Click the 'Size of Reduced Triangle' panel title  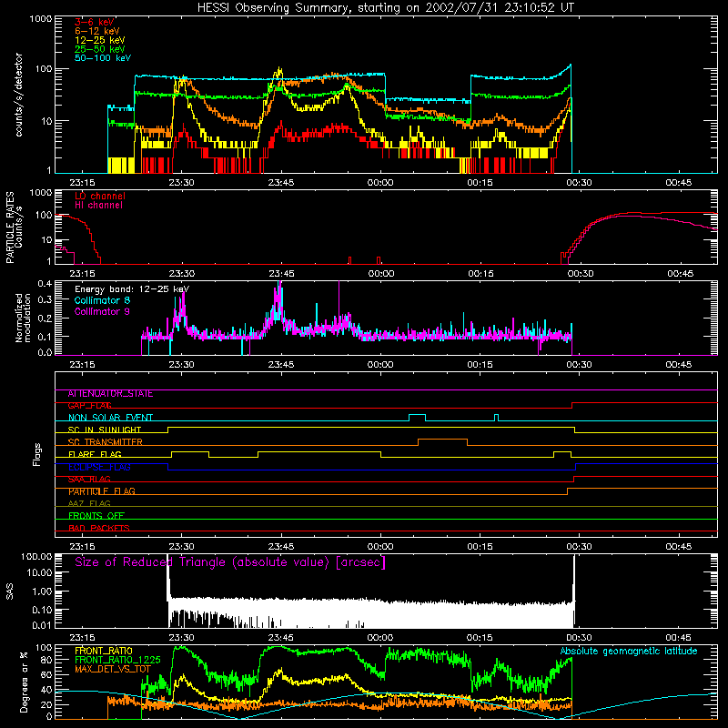(230, 562)
